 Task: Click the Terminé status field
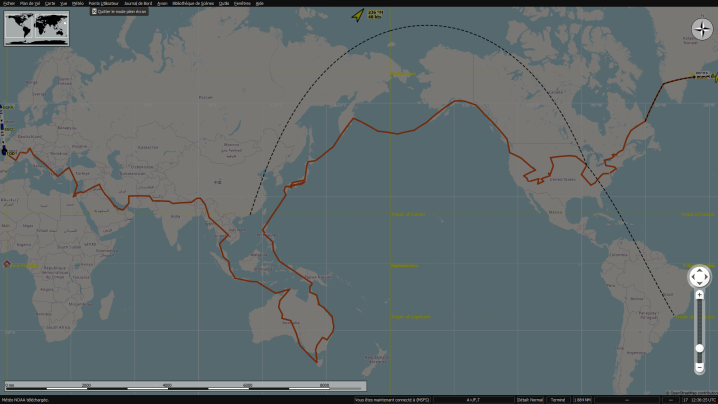(558, 400)
